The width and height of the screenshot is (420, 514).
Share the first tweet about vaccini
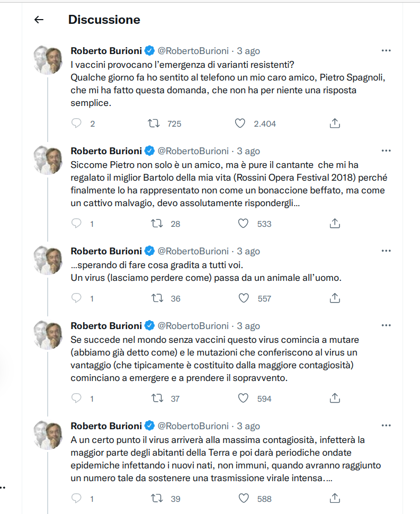335,123
